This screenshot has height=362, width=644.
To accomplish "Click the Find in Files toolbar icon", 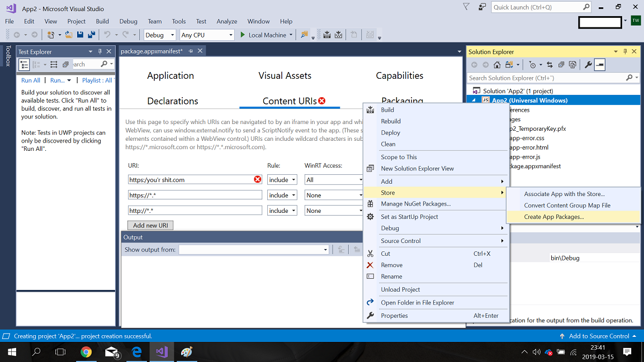I will click(x=304, y=35).
